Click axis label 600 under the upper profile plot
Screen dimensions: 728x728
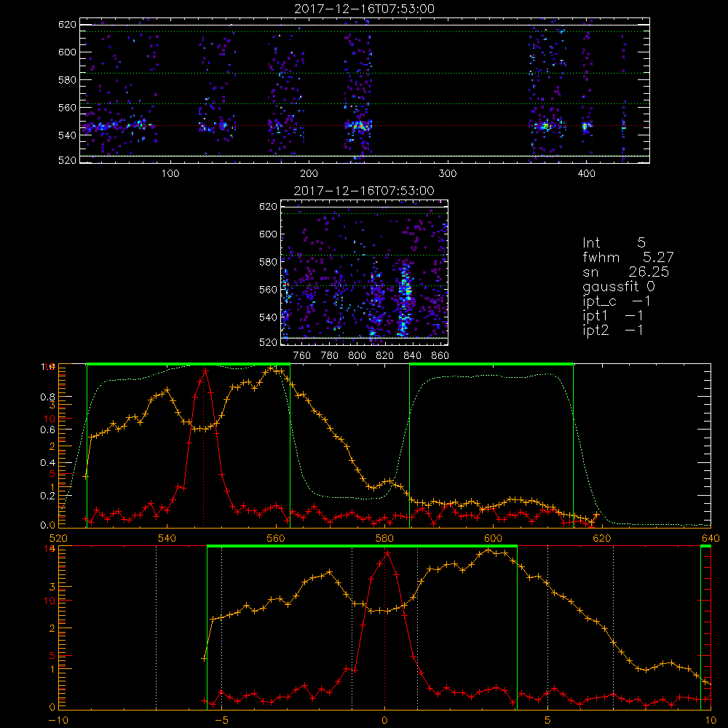(x=493, y=538)
